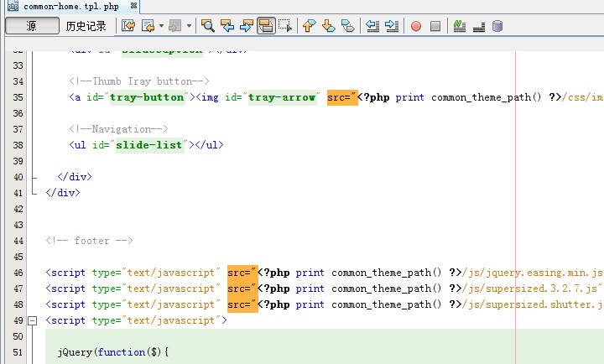Shift line left icon
Viewport: 604px width, 364px height.
(x=372, y=26)
